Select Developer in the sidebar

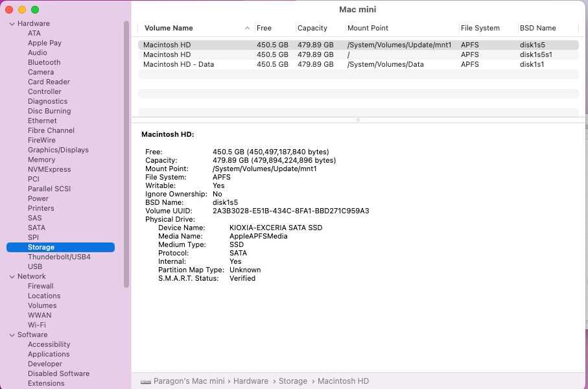45,364
